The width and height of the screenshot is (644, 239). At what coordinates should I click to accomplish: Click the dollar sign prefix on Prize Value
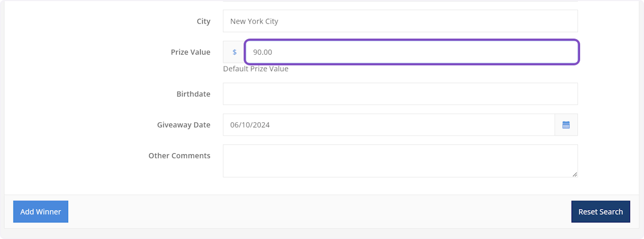point(234,52)
